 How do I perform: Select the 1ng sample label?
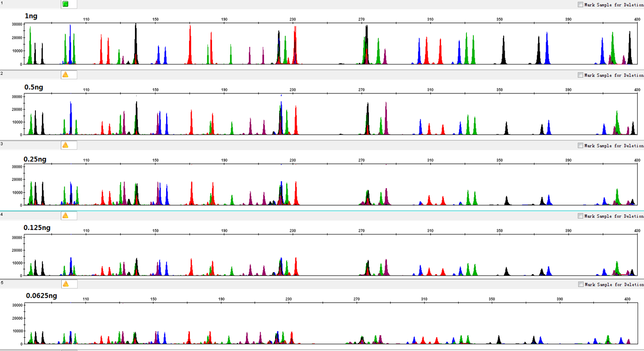[x=31, y=16]
